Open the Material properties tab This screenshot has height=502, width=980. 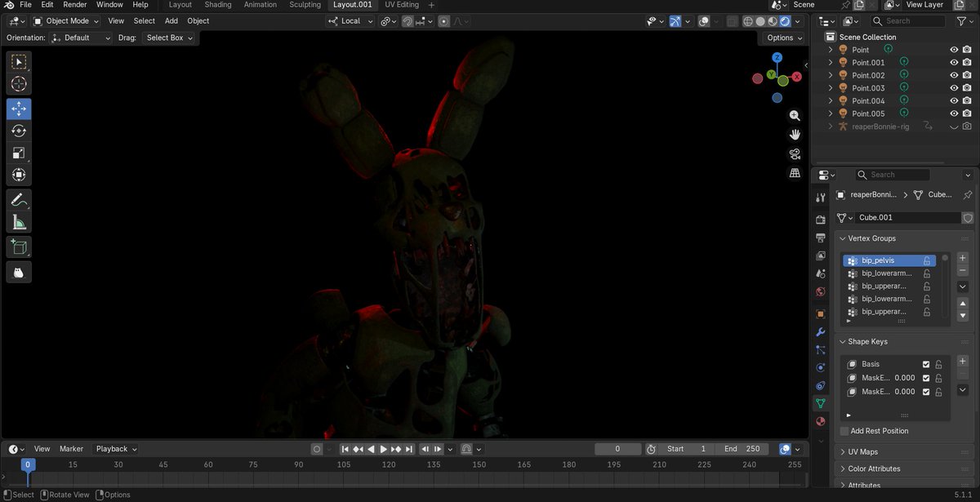pyautogui.click(x=821, y=421)
